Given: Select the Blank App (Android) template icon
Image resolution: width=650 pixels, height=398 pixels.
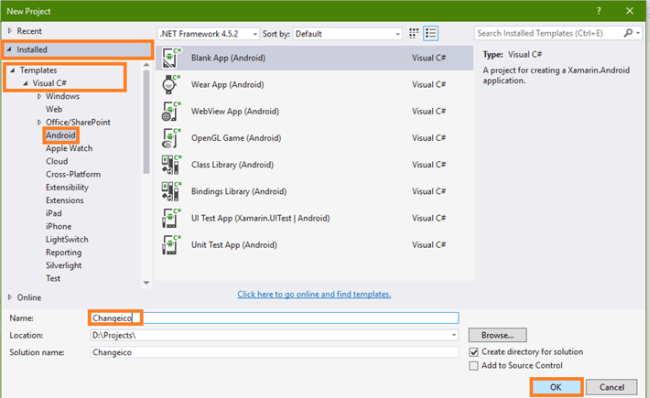Looking at the screenshot, I should [171, 58].
